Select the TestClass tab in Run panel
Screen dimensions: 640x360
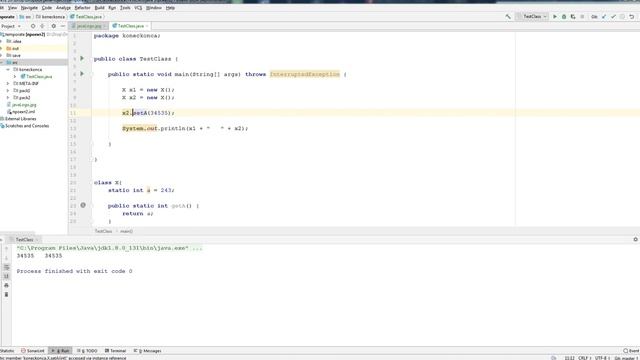(x=24, y=240)
